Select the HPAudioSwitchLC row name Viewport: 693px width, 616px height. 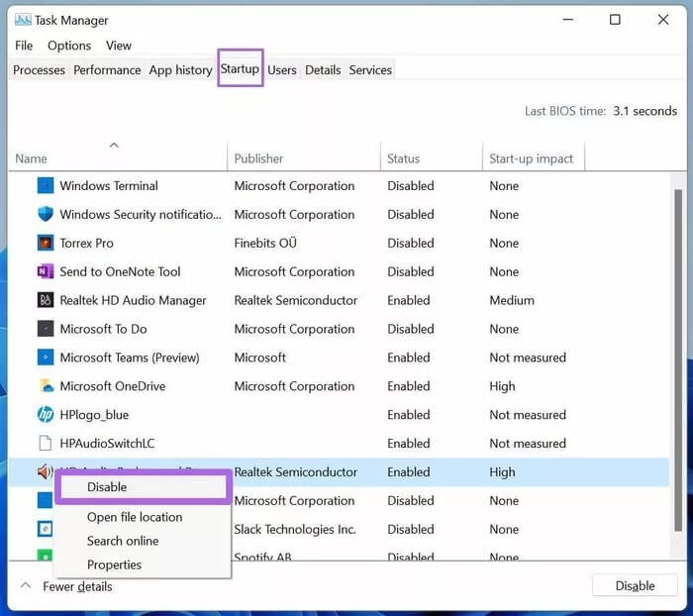(107, 443)
